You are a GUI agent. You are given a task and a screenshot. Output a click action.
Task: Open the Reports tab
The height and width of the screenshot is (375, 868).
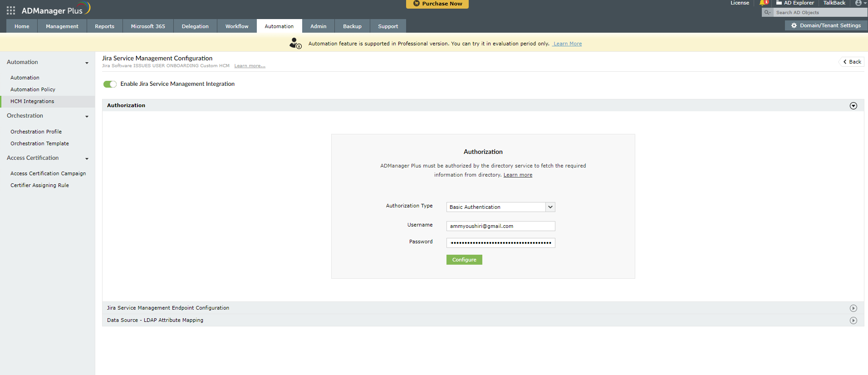[105, 26]
